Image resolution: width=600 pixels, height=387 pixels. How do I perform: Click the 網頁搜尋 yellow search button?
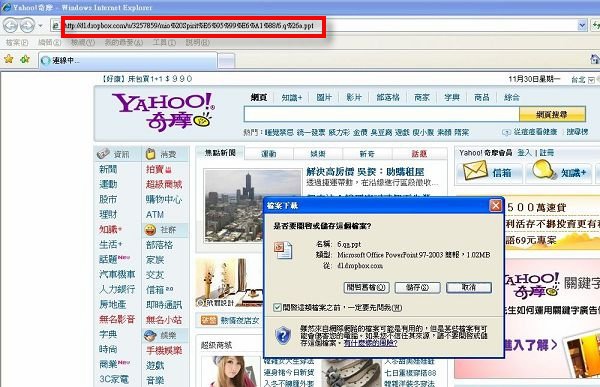(552, 114)
